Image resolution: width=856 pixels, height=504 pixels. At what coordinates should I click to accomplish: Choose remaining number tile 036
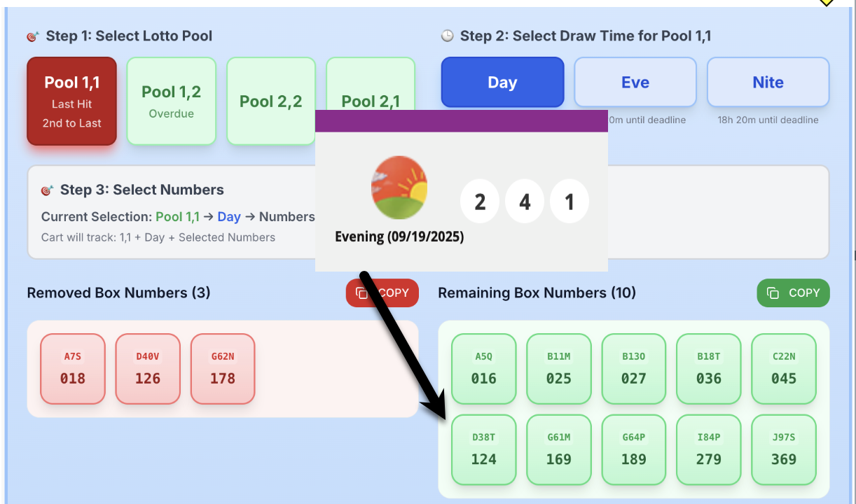[x=708, y=369]
